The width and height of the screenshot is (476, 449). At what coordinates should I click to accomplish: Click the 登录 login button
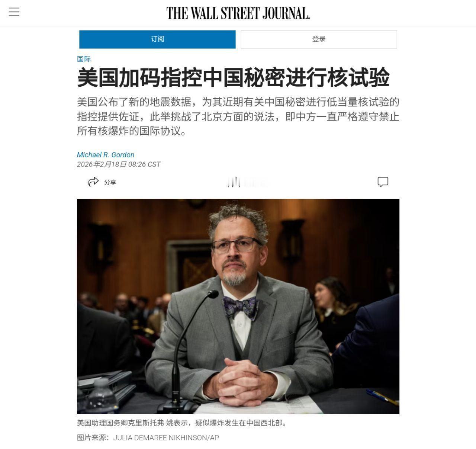[319, 39]
